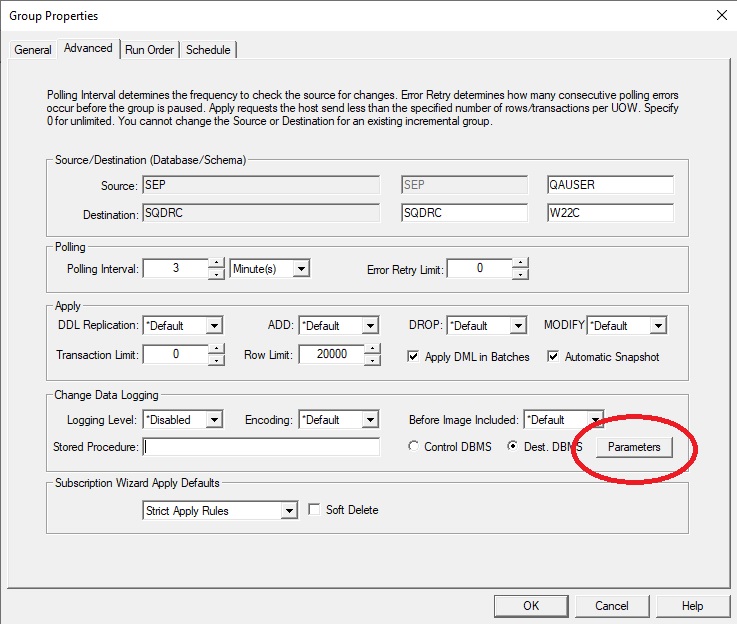Click in the Stored Procedure field
The height and width of the screenshot is (624, 737).
261,447
